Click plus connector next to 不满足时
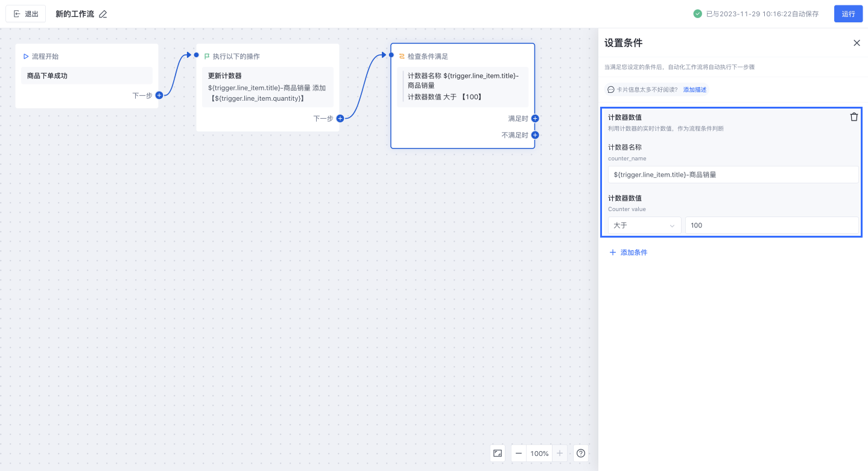This screenshot has width=868, height=471. pos(535,135)
